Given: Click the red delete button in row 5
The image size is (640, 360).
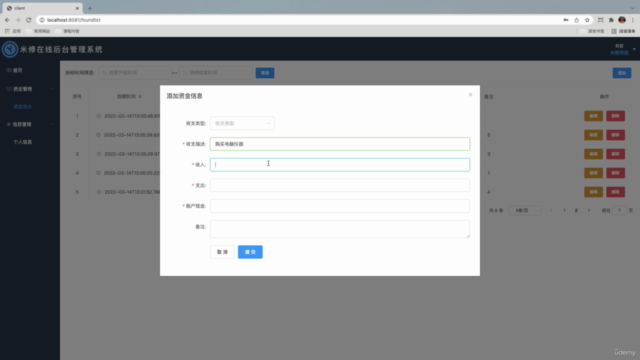Looking at the screenshot, I should (616, 192).
